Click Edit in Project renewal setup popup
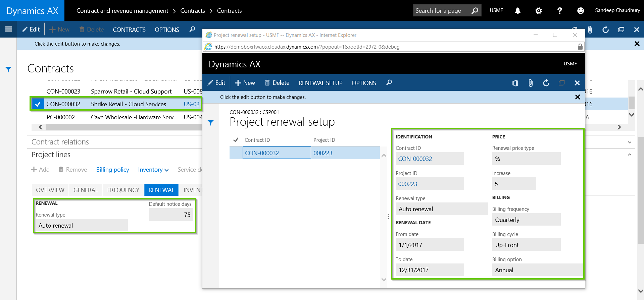The height and width of the screenshot is (300, 644). 216,83
